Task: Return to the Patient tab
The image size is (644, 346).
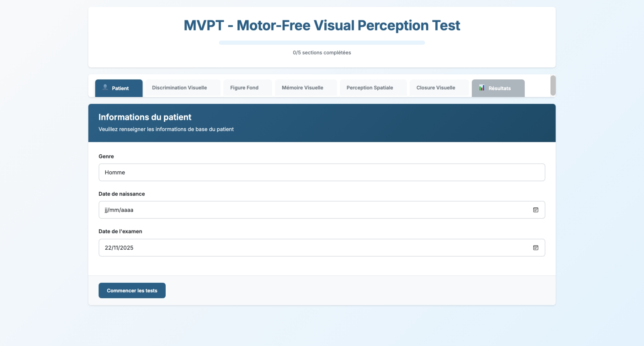Action: 119,88
